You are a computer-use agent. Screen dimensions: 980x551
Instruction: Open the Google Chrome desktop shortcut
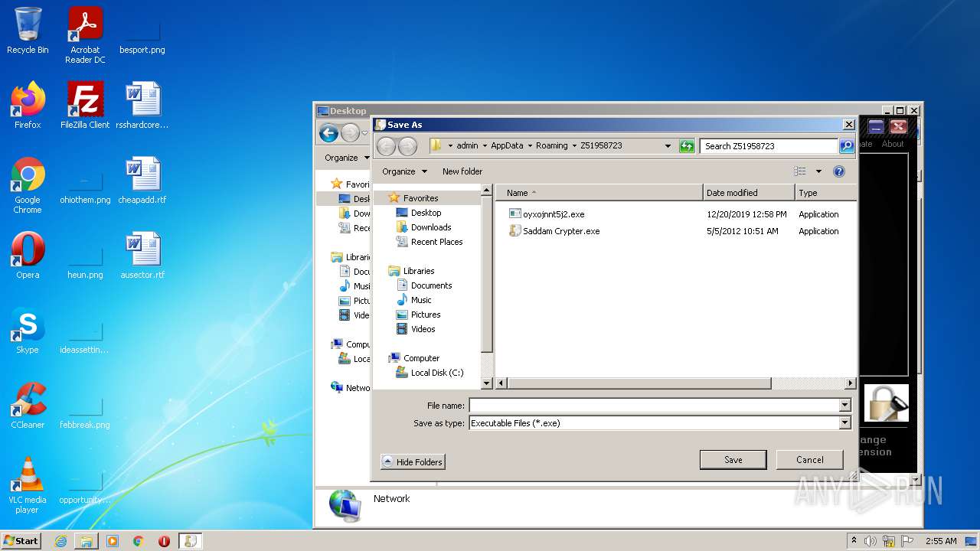pyautogui.click(x=28, y=185)
